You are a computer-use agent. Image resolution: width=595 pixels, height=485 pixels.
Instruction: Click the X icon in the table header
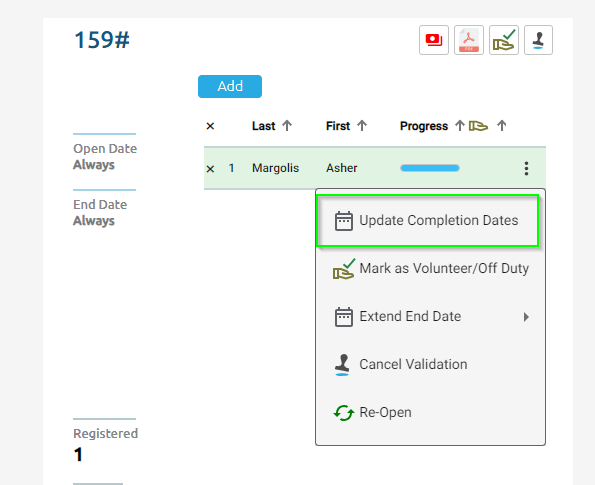(x=210, y=126)
